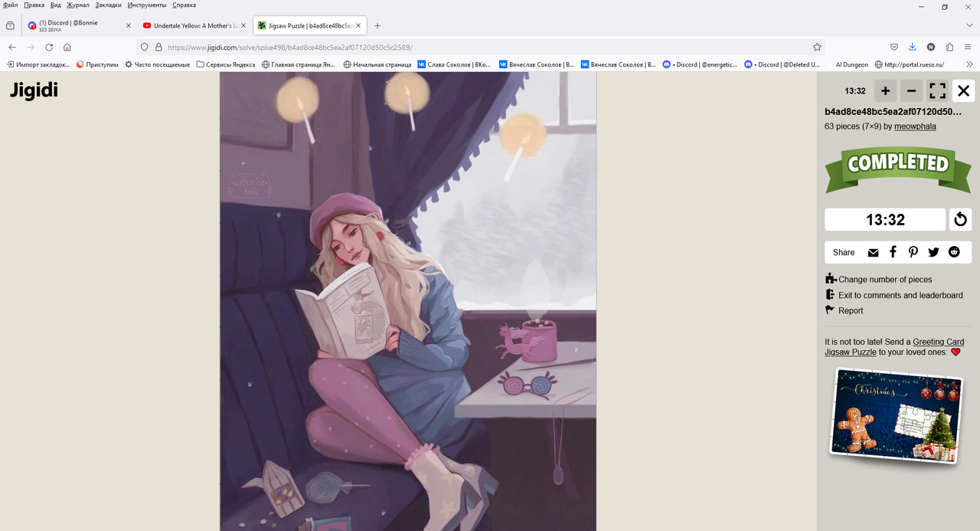Expand the Сервисы Яндекса bookmarks folder
Image resolution: width=980 pixels, height=531 pixels.
tap(226, 64)
